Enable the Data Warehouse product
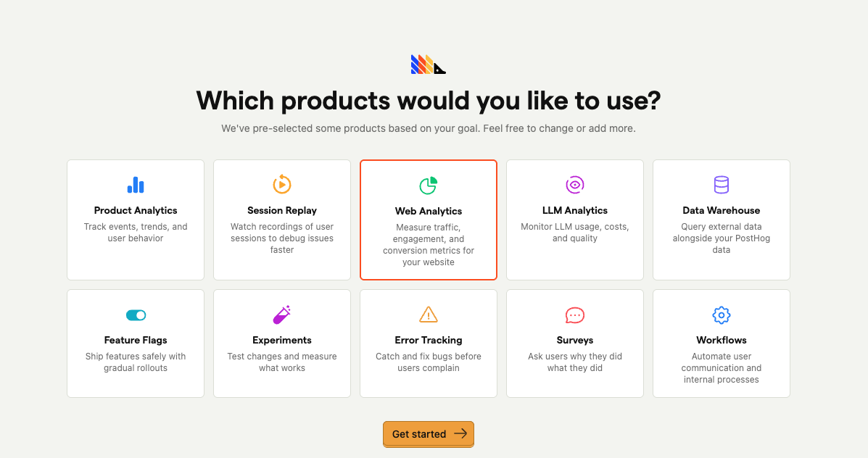Image resolution: width=868 pixels, height=458 pixels. pyautogui.click(x=721, y=220)
